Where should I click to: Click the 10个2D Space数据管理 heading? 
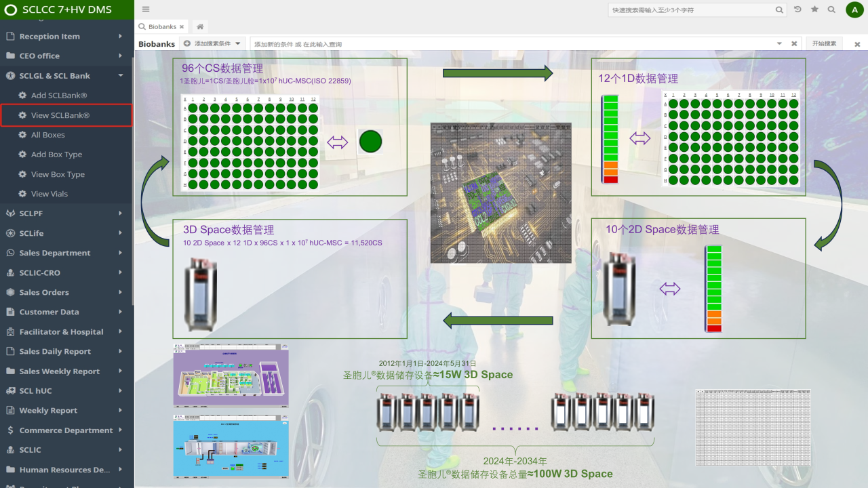click(663, 230)
